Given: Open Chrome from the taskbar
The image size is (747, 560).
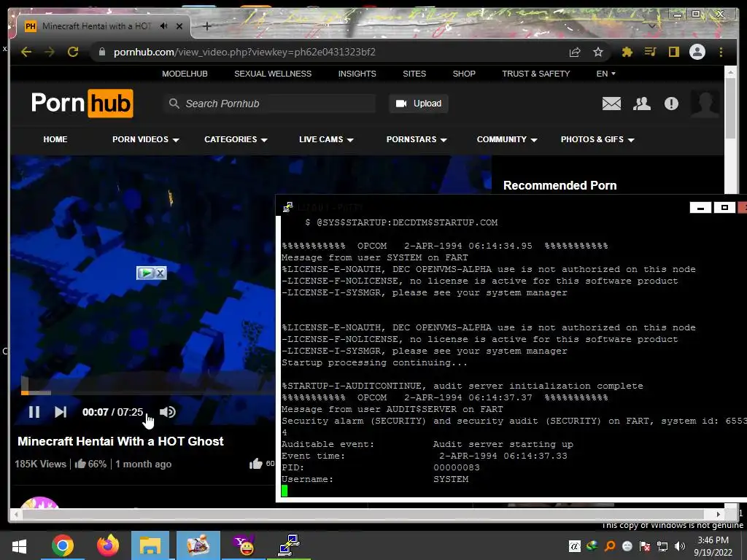Looking at the screenshot, I should tap(63, 545).
